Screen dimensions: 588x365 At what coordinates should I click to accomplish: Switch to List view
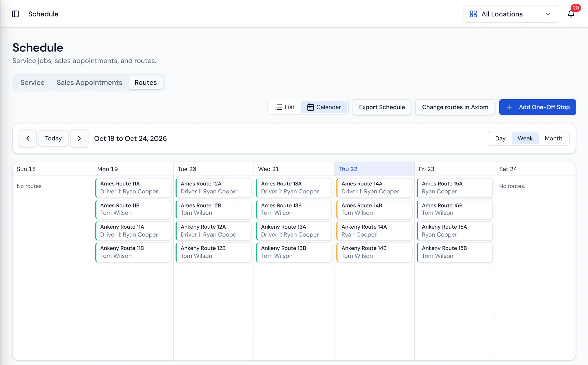click(x=285, y=107)
